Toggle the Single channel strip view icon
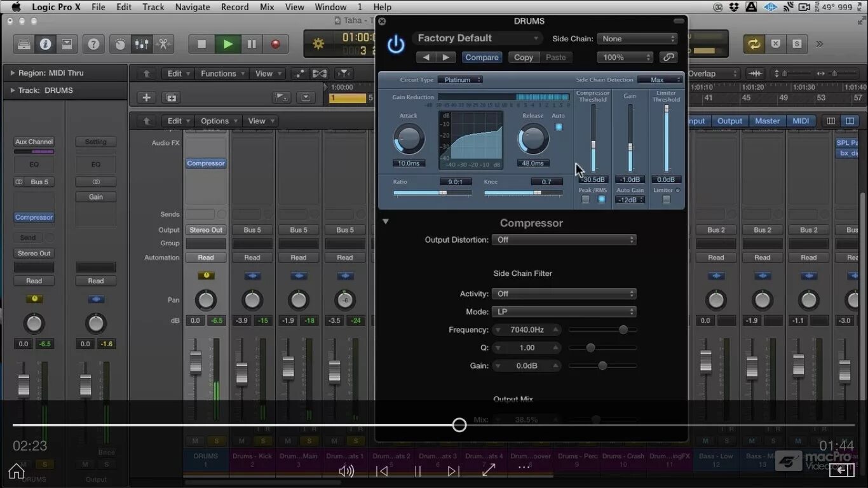 (831, 121)
